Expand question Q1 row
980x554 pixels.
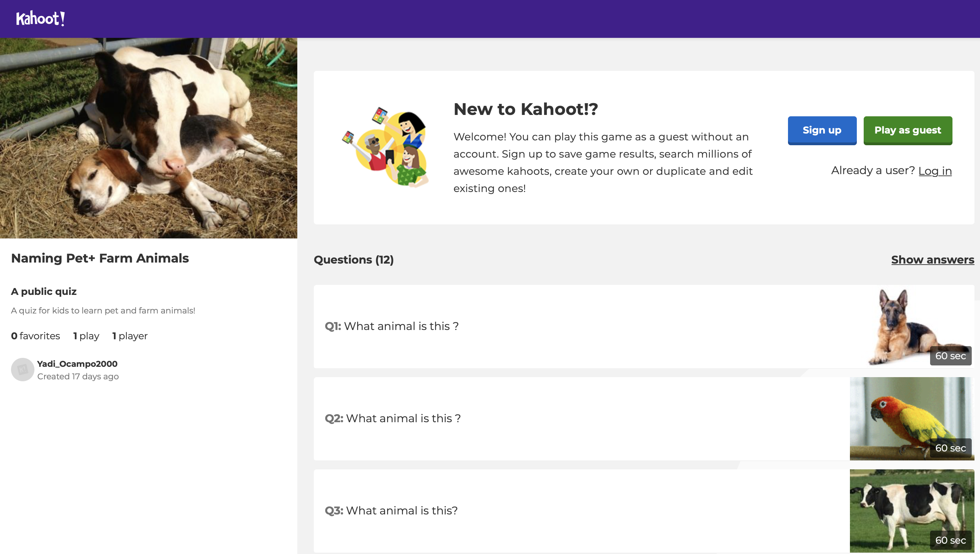(x=571, y=327)
